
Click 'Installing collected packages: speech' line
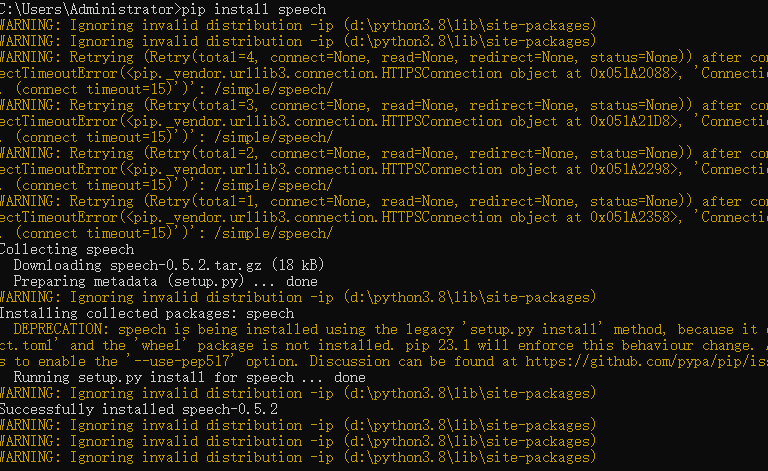tap(147, 313)
